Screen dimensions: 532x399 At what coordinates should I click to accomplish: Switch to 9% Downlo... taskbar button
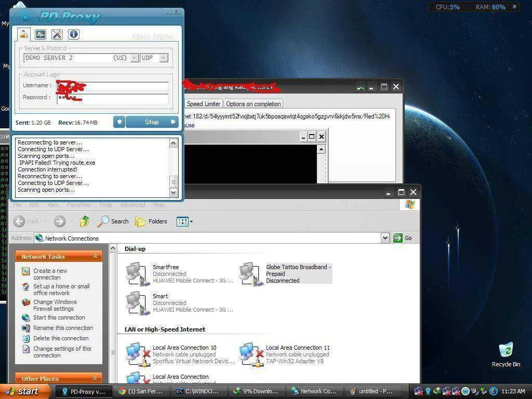257,392
